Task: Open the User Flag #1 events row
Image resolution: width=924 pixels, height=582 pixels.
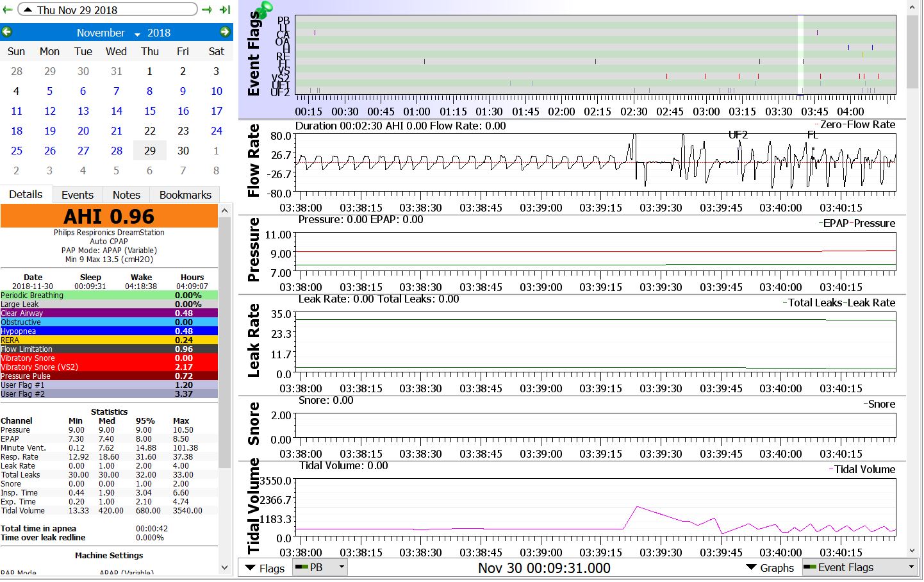Action: pos(109,385)
